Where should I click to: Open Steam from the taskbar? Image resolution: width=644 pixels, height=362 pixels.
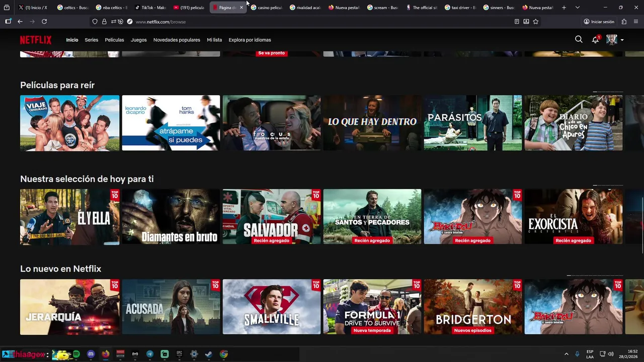[x=209, y=354]
